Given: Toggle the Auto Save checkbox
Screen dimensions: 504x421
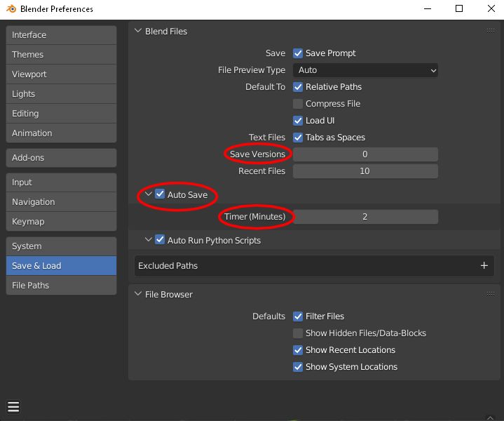Looking at the screenshot, I should pos(160,194).
